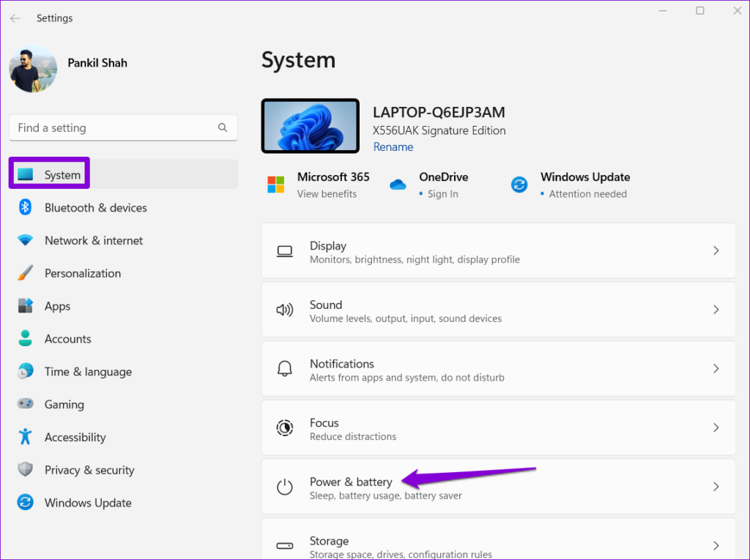The width and height of the screenshot is (750, 560).
Task: Click the back arrow at top left
Action: point(15,18)
